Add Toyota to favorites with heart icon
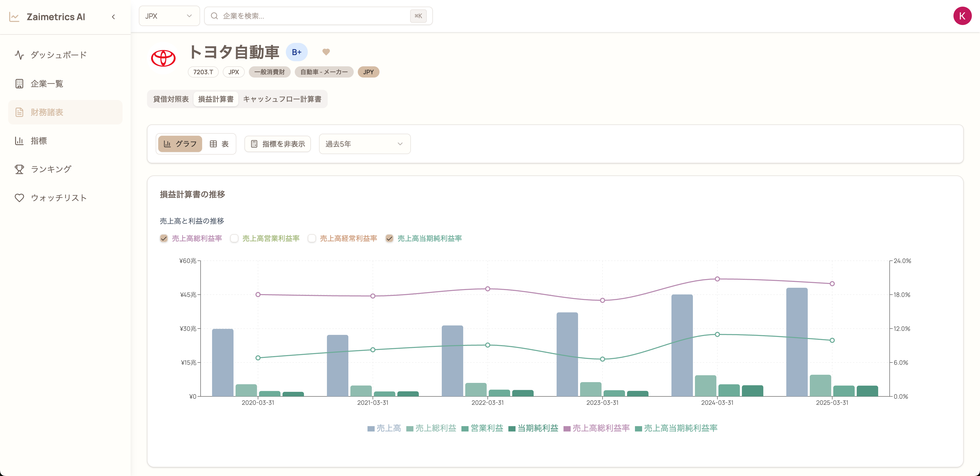 tap(326, 52)
